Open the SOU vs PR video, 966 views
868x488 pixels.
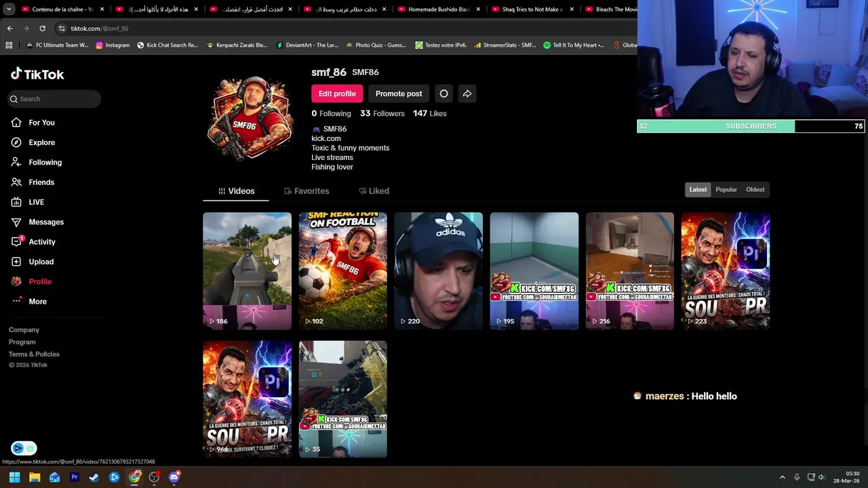click(x=247, y=399)
